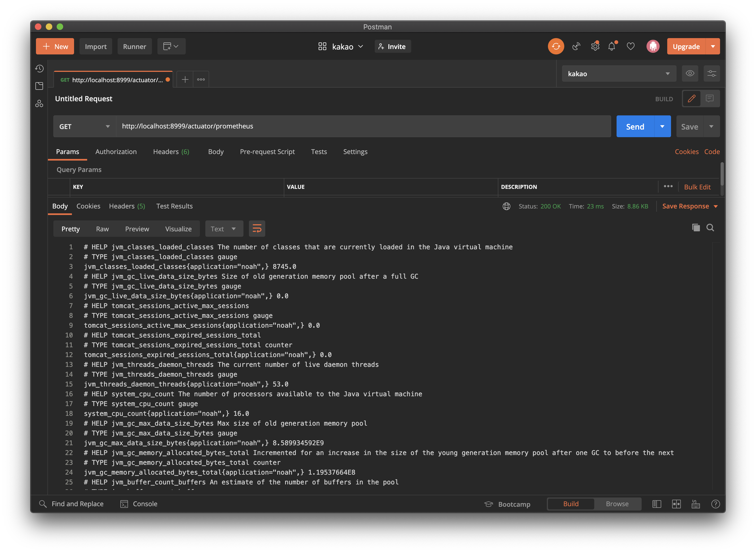Expand the Upgrade dropdown arrow
This screenshot has width=756, height=553.
tap(713, 46)
